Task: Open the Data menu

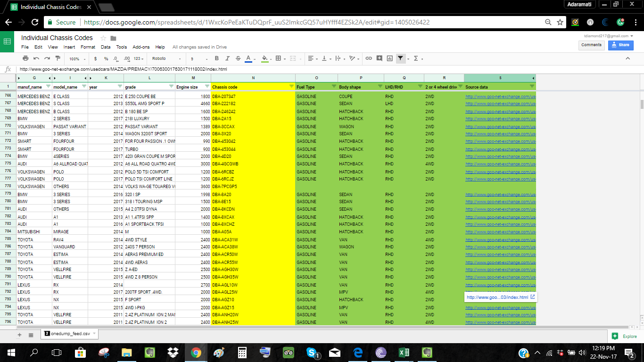Action: [106, 47]
